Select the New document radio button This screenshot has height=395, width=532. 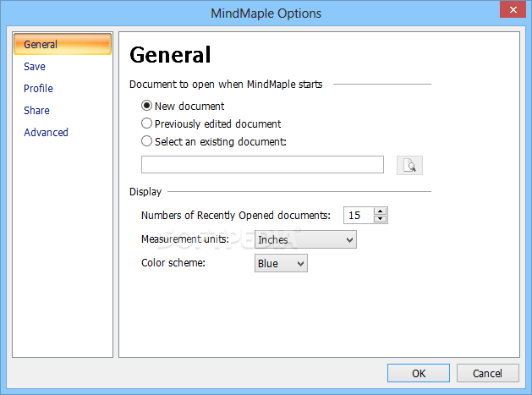click(146, 106)
